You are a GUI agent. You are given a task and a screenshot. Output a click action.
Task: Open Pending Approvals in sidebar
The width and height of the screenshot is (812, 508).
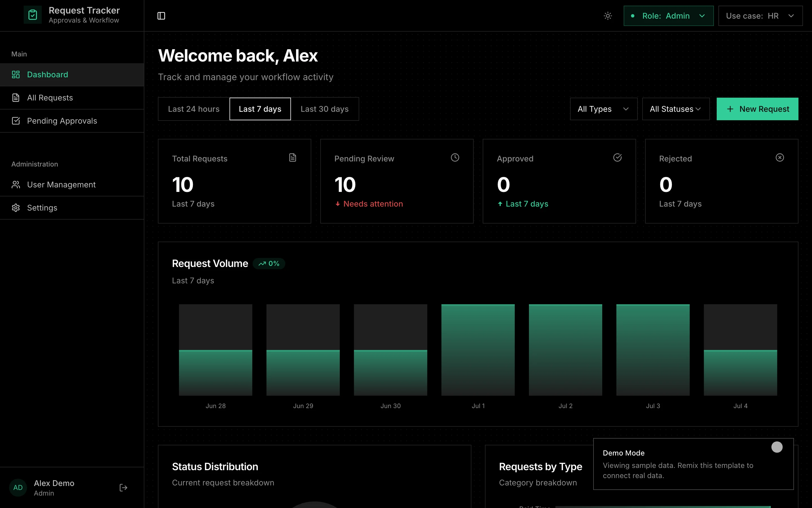coord(72,121)
